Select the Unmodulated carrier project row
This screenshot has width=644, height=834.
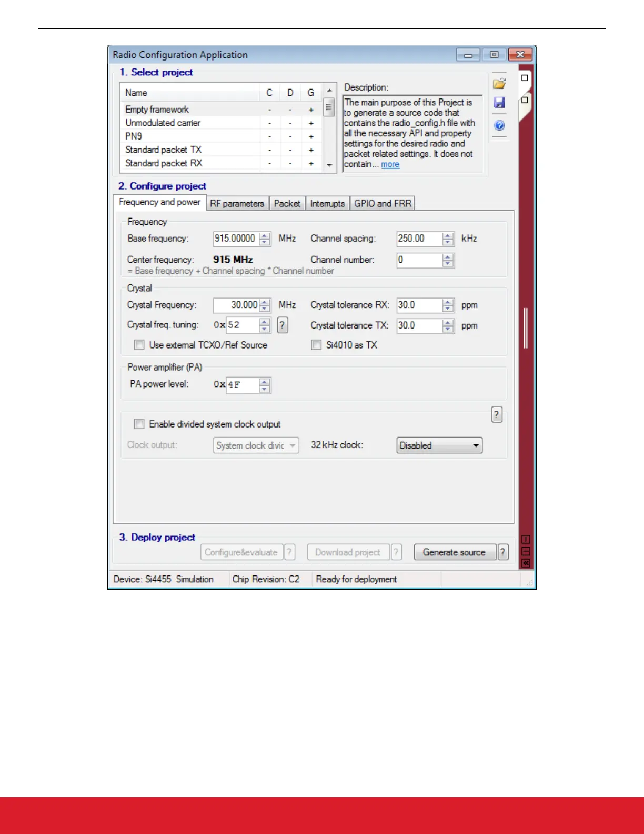click(222, 123)
